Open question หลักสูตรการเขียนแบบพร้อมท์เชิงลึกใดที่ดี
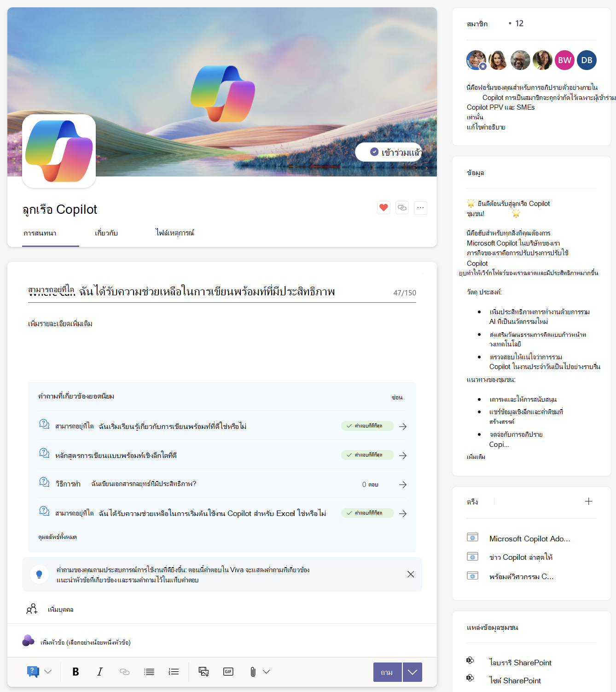Screen dimensions: 616x692 coord(116,456)
